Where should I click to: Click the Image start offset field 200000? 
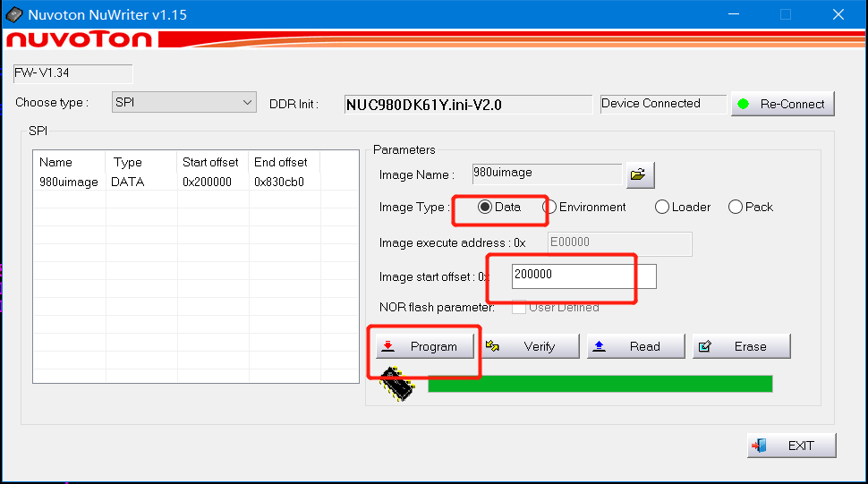pyautogui.click(x=584, y=276)
